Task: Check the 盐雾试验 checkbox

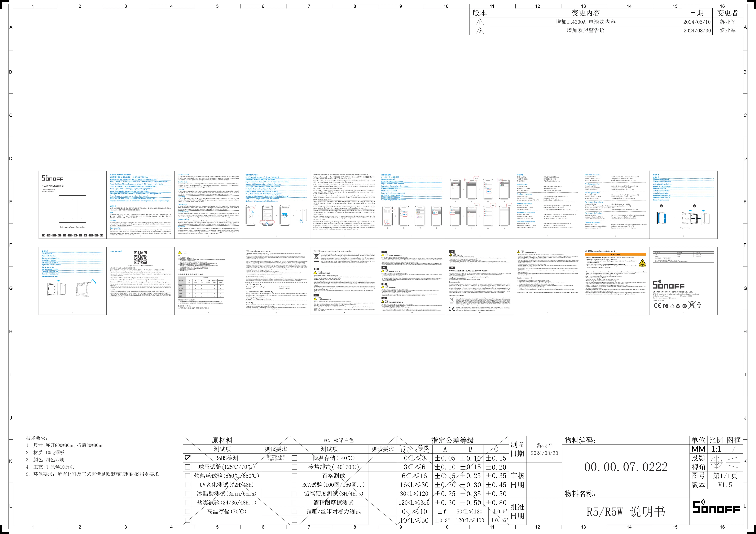Action: (188, 502)
